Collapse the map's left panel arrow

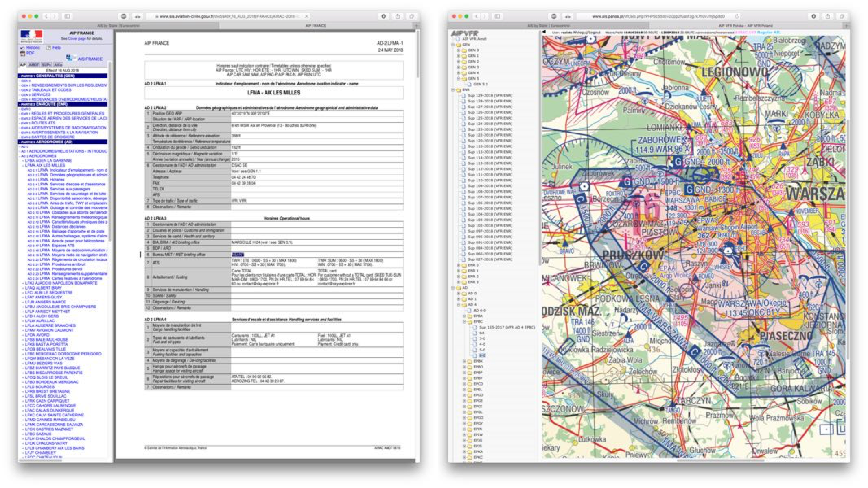544,32
